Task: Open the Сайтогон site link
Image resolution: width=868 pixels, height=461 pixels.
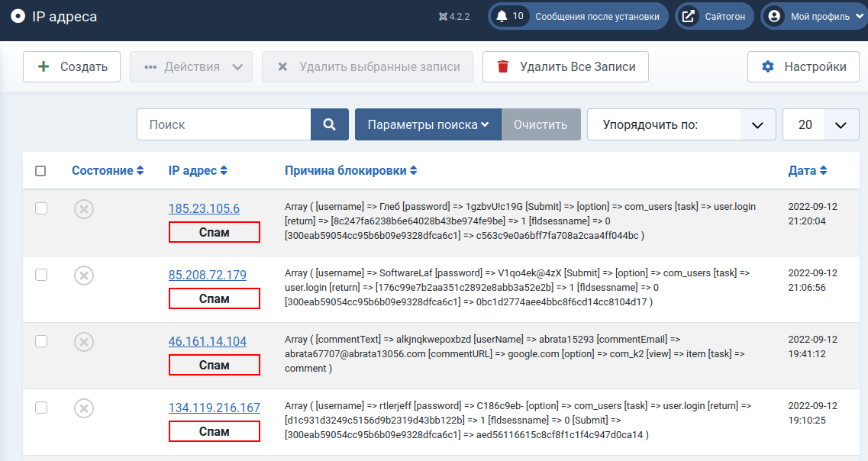Action: point(714,16)
